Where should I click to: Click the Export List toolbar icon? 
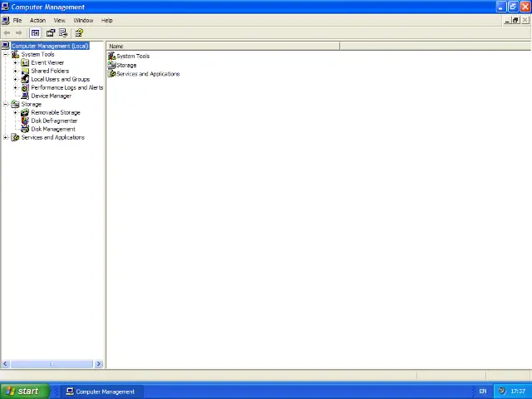tap(63, 33)
